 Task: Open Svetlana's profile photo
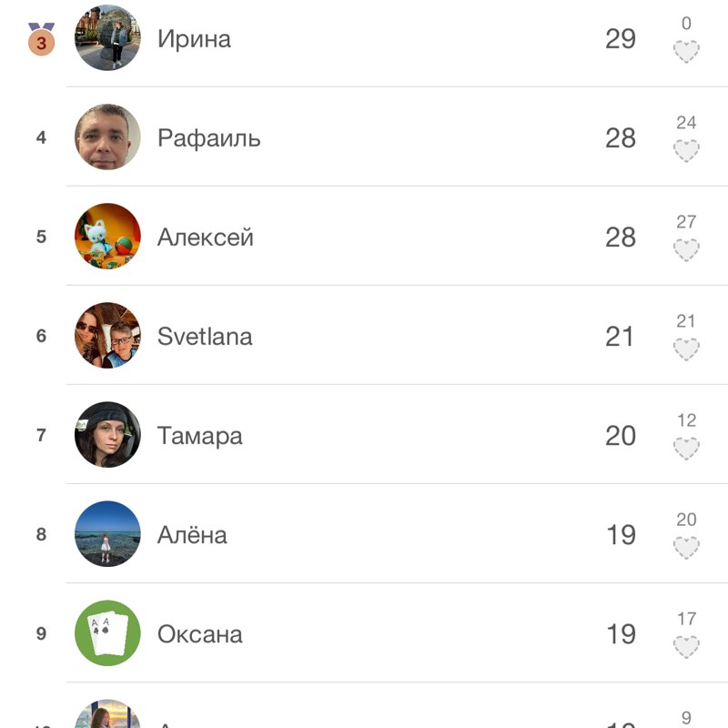[107, 336]
